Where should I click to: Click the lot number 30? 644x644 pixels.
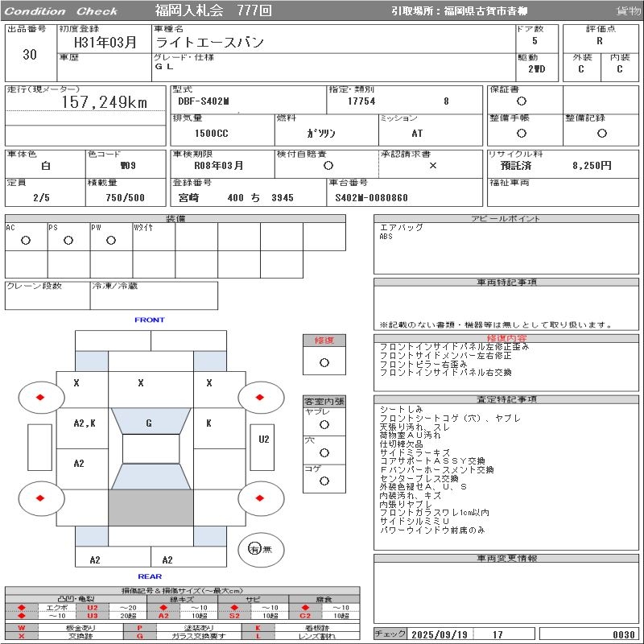point(30,55)
